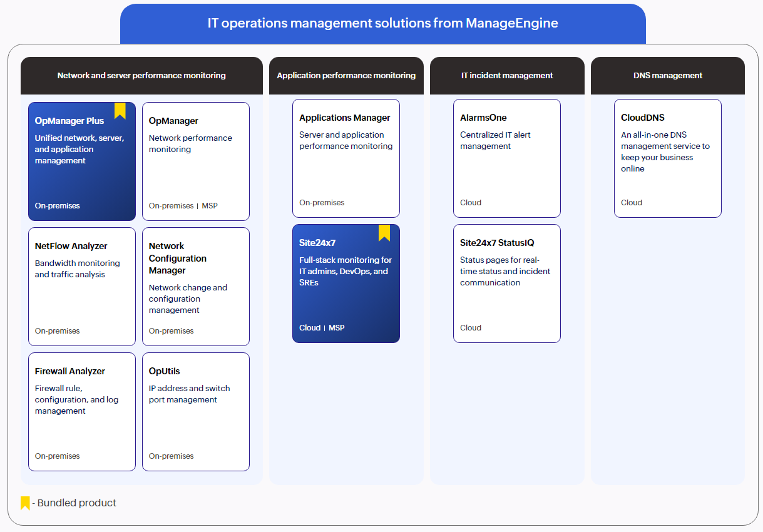The image size is (763, 532).
Task: Open the CloudDNS product card
Action: tap(668, 158)
